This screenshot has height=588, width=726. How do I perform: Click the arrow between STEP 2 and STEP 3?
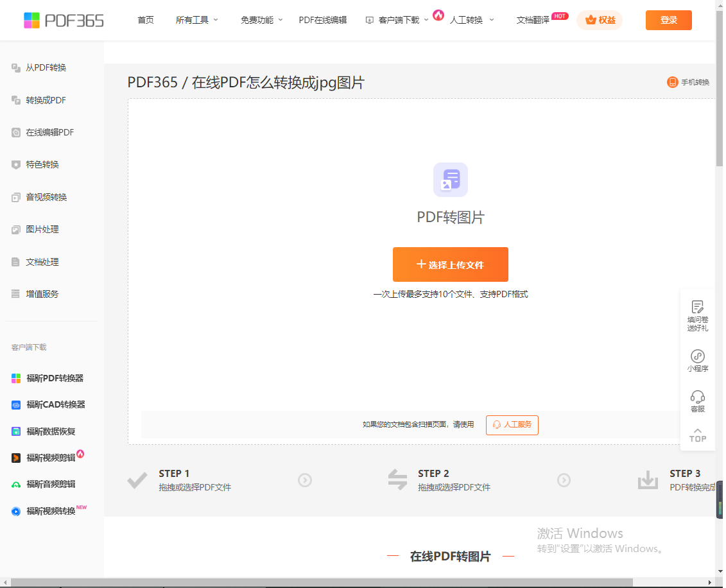(x=564, y=480)
